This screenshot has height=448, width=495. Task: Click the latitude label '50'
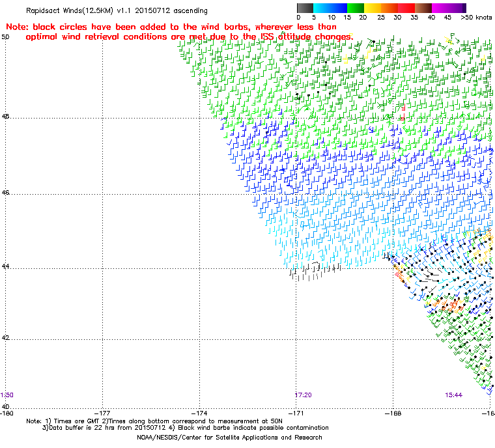tap(5, 37)
